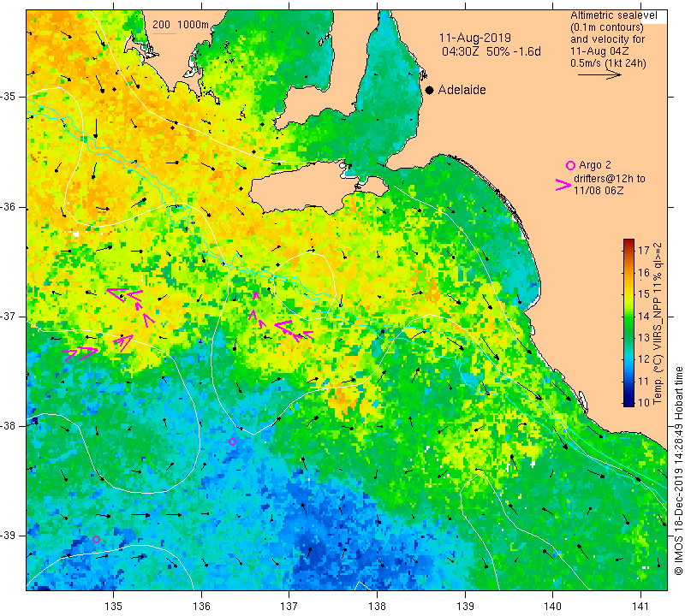Viewport: 685px width, 616px height.
Task: Click the 0.5m/s (1kt 24h) scale text
Action: [608, 62]
